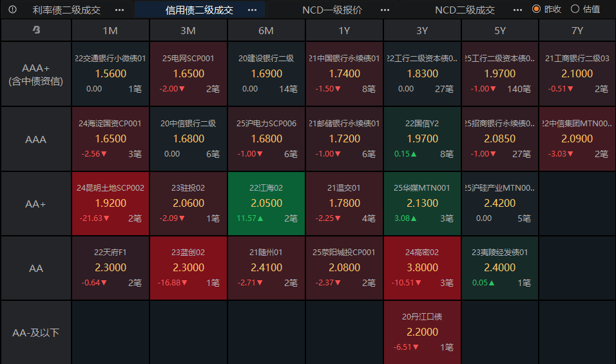Open the 25华媒MTN001 cell

(x=422, y=204)
